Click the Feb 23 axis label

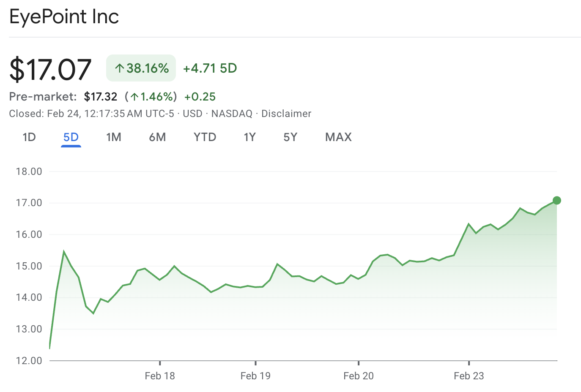tap(469, 376)
